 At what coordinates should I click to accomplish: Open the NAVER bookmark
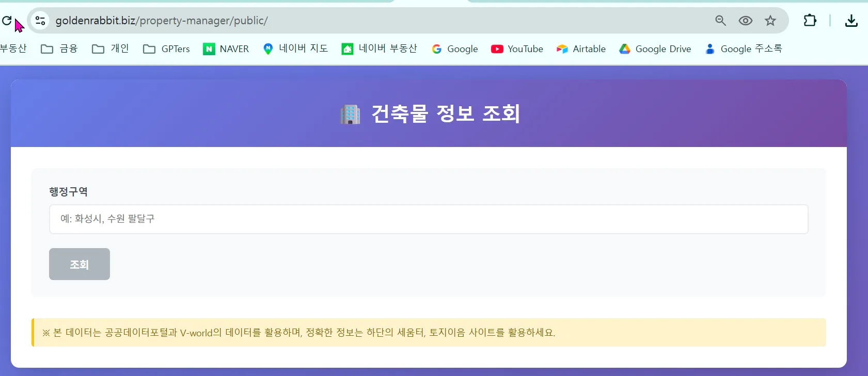click(226, 48)
